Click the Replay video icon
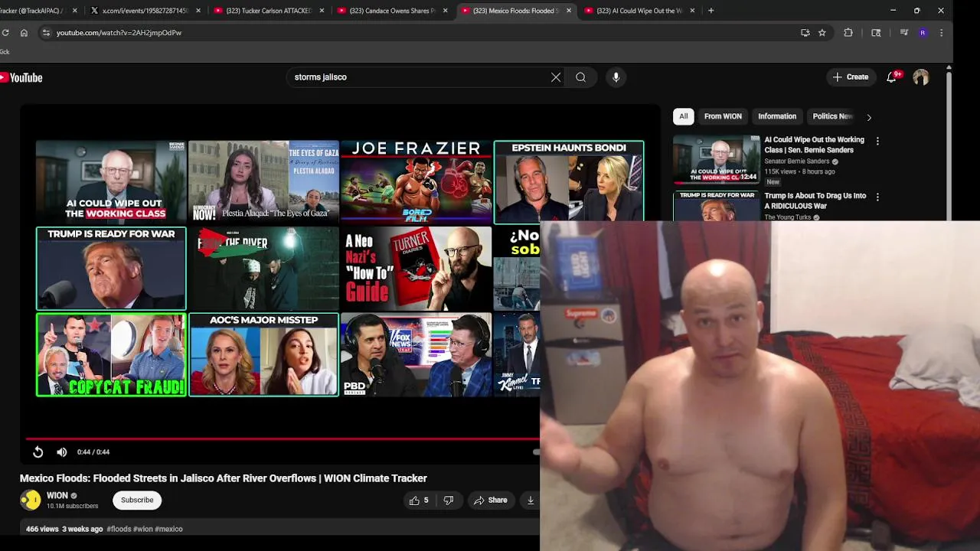Image resolution: width=980 pixels, height=551 pixels. [38, 452]
